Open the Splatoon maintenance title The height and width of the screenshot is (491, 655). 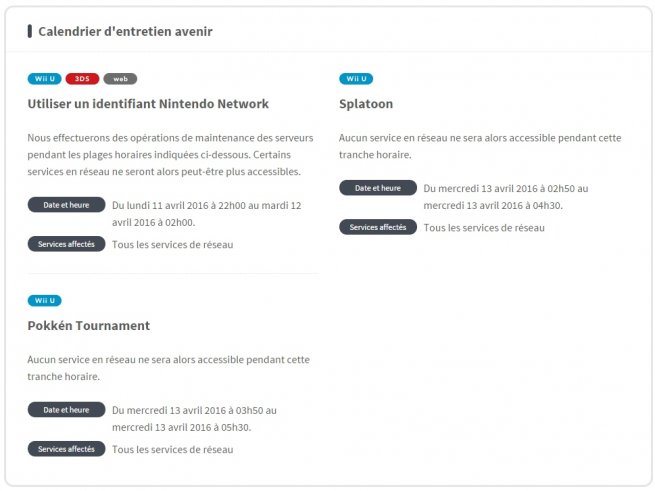click(366, 104)
